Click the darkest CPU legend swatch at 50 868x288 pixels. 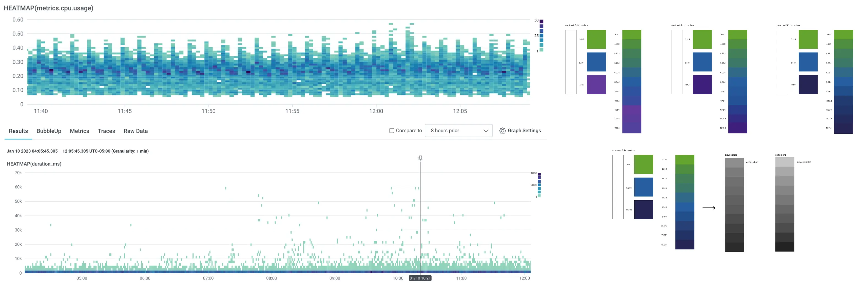(541, 21)
